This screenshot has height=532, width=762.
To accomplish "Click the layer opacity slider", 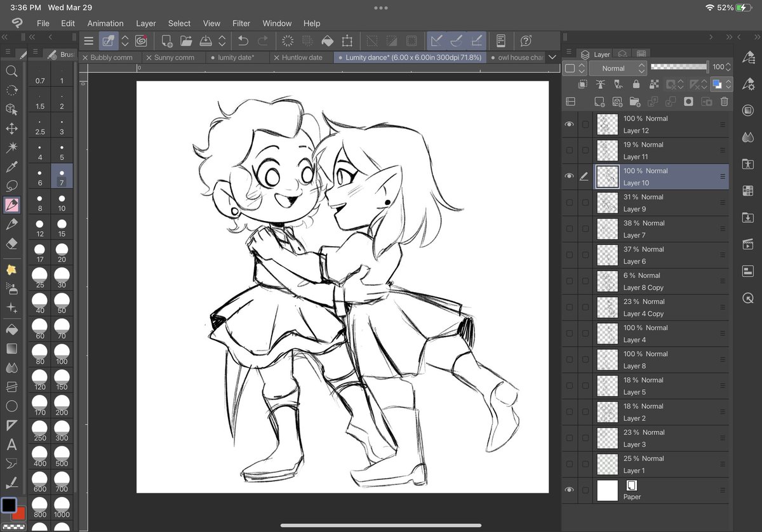I will [x=679, y=67].
